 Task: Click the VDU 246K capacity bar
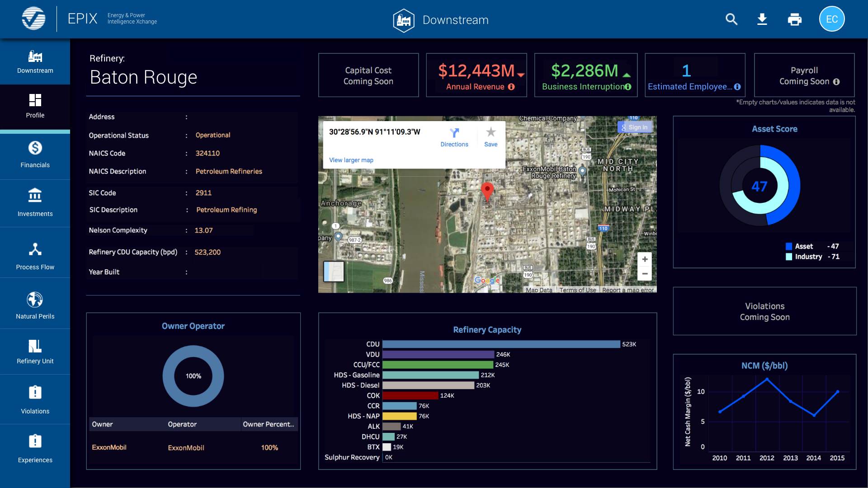click(439, 355)
